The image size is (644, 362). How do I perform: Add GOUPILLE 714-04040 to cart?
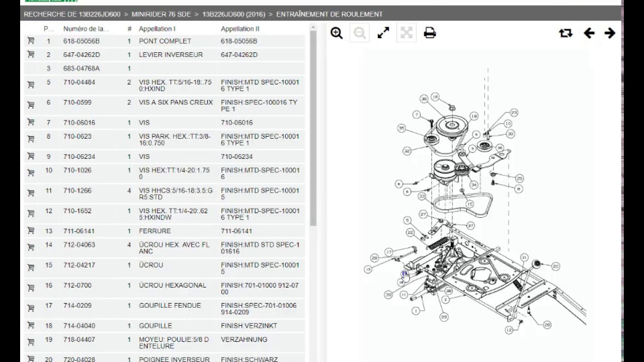click(31, 325)
